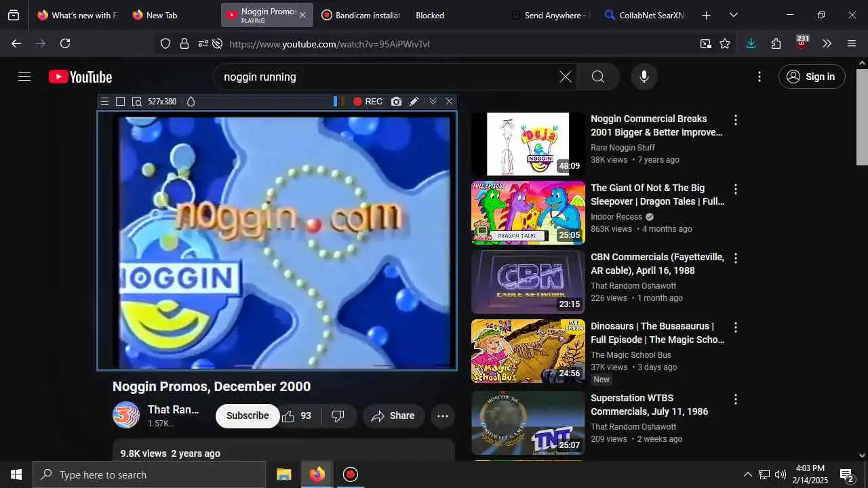Open the Indoor Recess channel link
Screen dimensions: 868x488
coord(616,217)
